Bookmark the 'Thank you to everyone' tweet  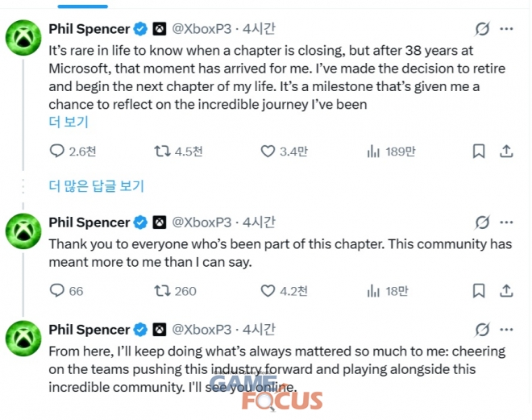[x=478, y=290]
